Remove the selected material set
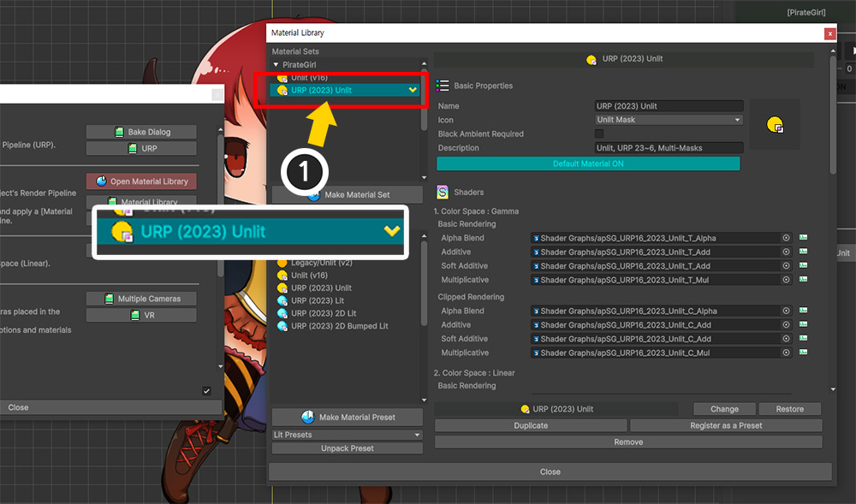This screenshot has width=856, height=504. click(628, 442)
